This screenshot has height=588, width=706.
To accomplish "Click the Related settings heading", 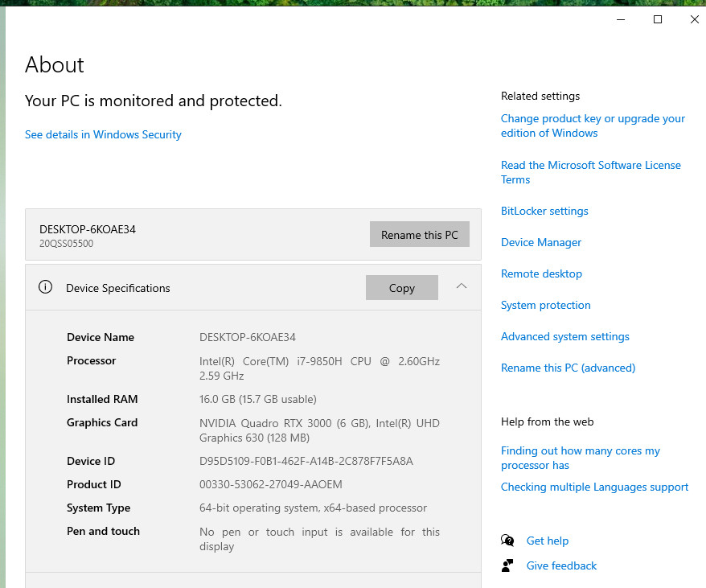I will [540, 96].
